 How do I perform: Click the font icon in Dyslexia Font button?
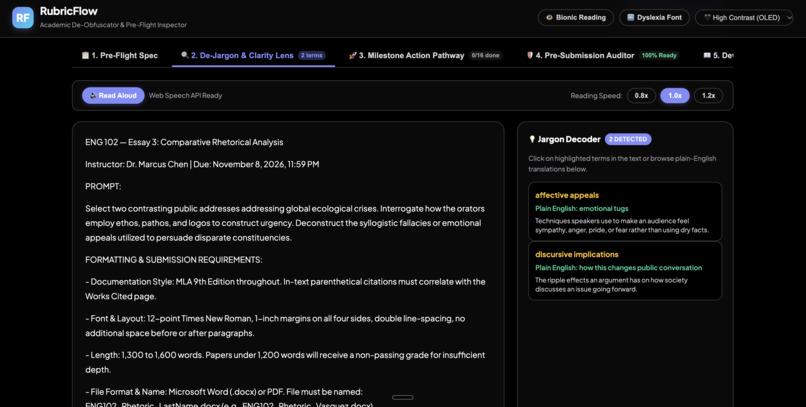[631, 17]
